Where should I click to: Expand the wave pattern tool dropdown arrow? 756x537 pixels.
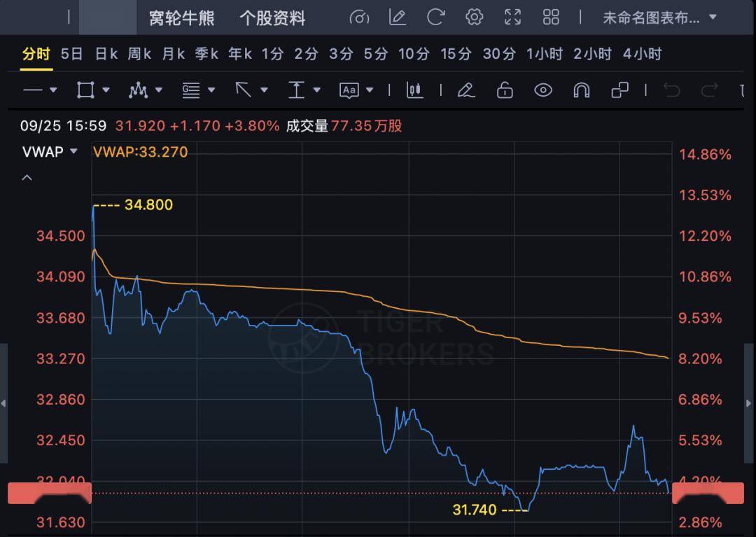click(159, 90)
